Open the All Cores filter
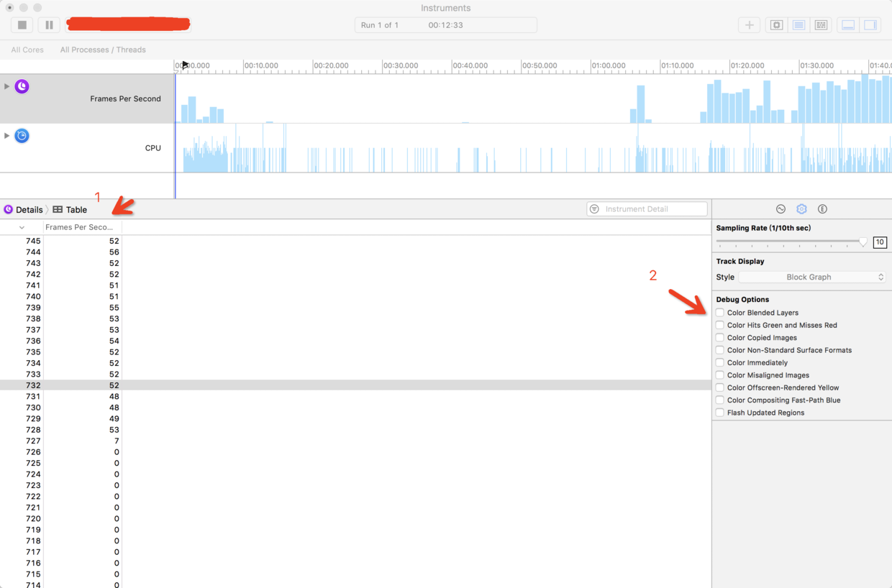Image resolution: width=892 pixels, height=588 pixels. [x=27, y=50]
